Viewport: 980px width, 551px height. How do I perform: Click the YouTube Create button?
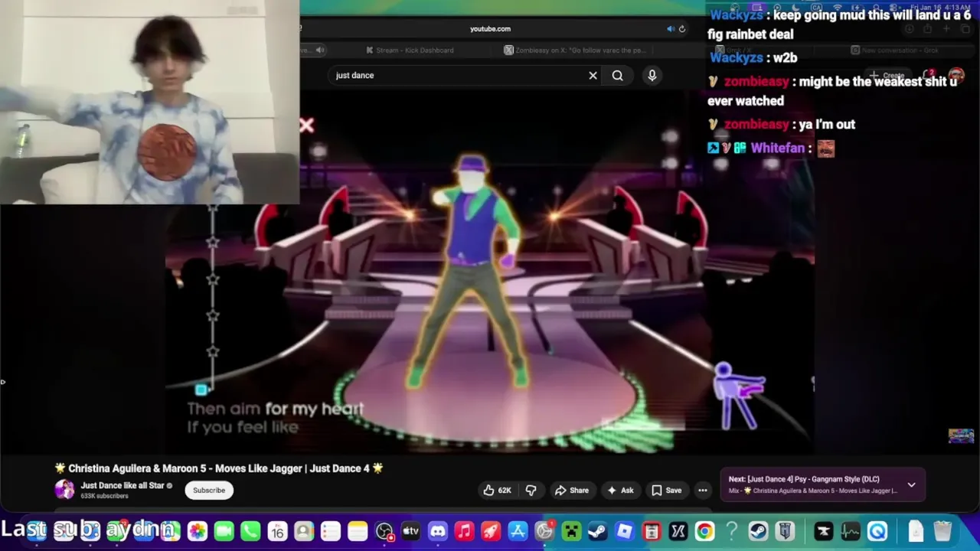(888, 75)
